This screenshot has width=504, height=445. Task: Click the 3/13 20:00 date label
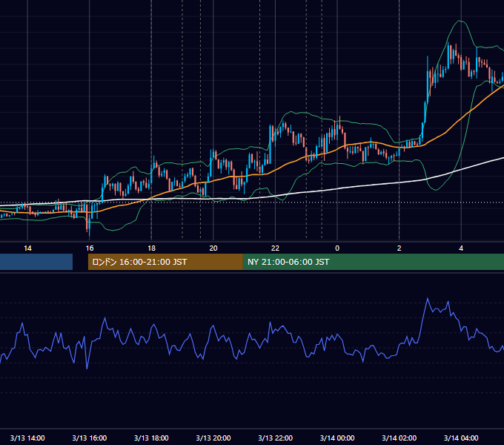coord(213,438)
